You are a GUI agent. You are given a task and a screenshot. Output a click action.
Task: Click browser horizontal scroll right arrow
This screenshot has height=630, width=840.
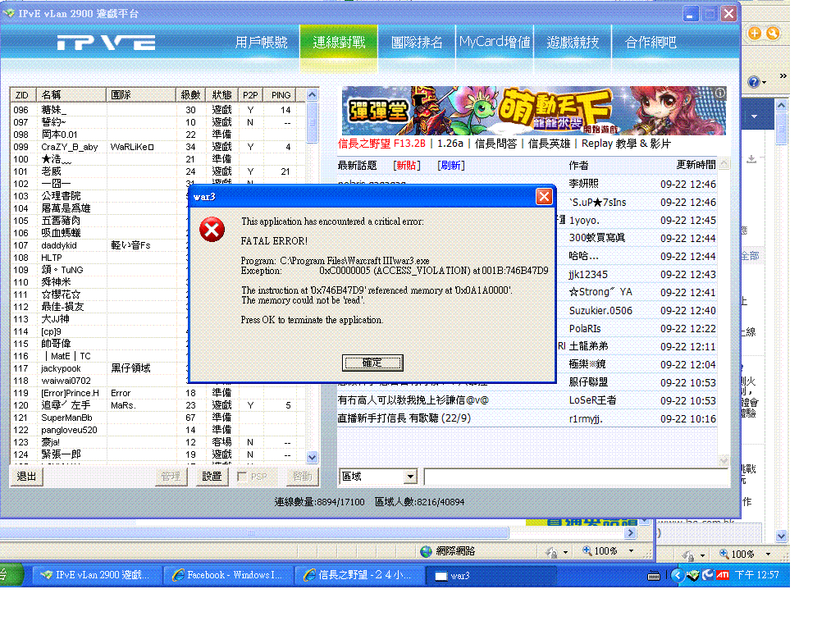pos(631,533)
